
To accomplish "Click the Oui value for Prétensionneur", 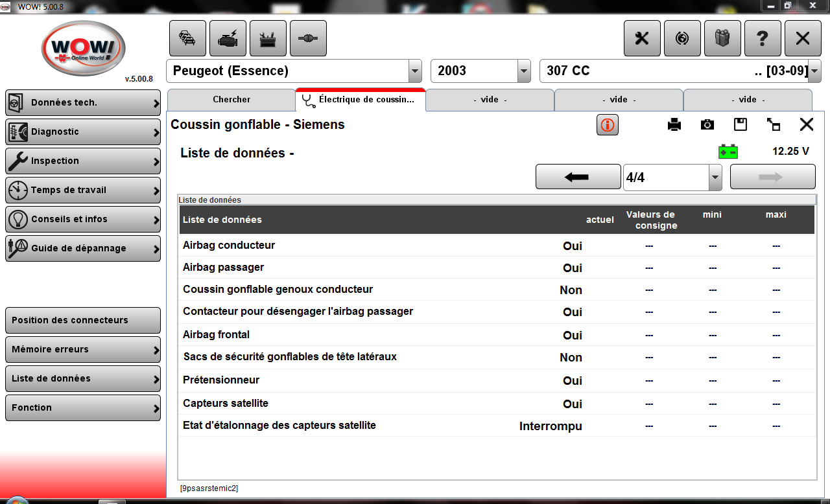I will click(x=573, y=381).
